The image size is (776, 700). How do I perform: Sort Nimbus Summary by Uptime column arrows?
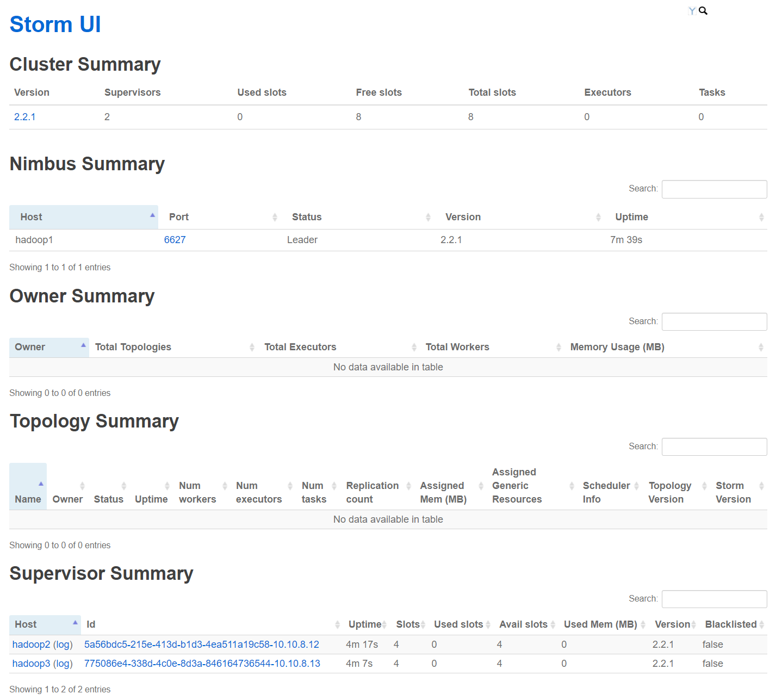coord(761,217)
